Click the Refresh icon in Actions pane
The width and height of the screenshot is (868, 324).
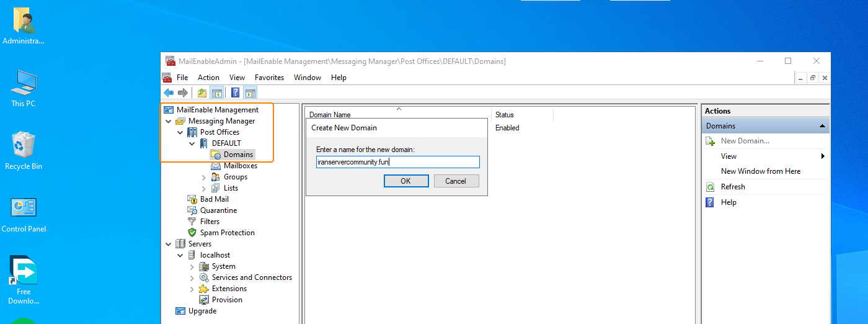(710, 187)
